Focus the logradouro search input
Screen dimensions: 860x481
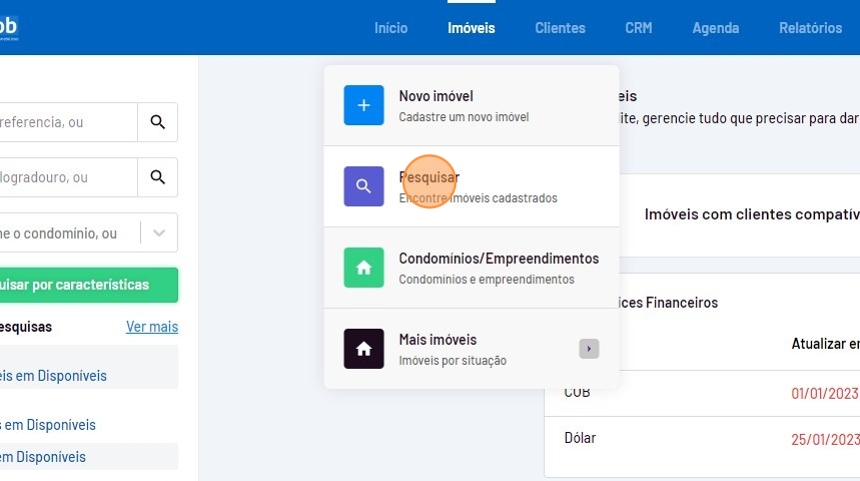point(65,177)
